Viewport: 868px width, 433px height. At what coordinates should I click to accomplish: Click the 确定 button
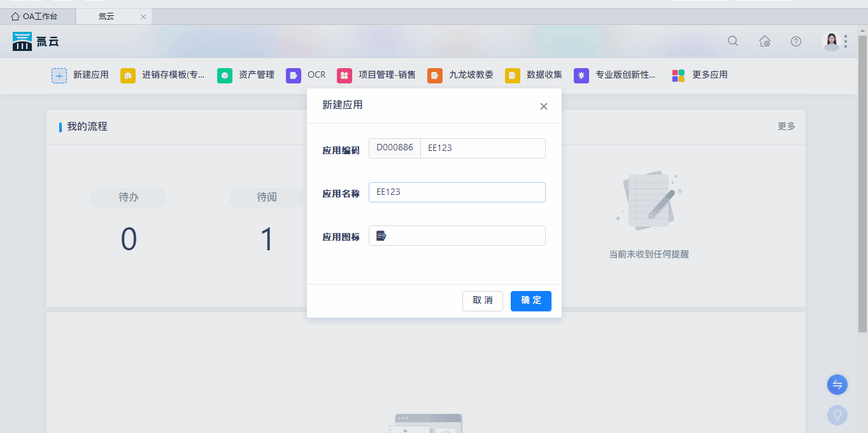[x=531, y=301]
